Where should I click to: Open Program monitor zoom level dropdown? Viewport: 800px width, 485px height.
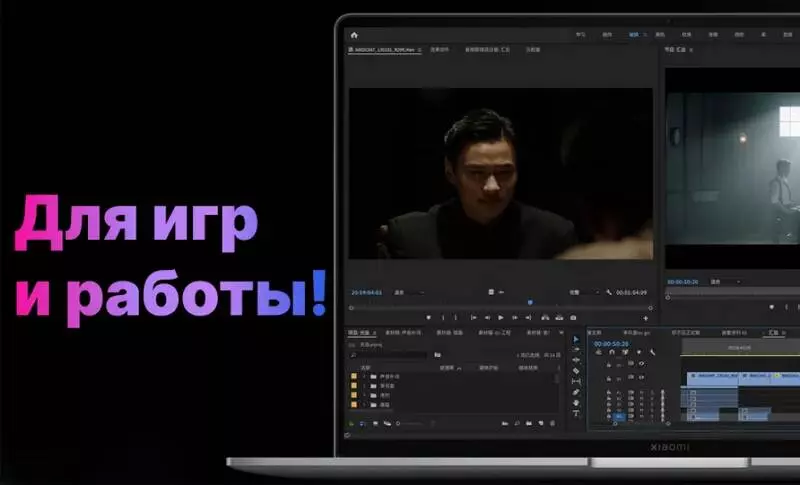(725, 282)
